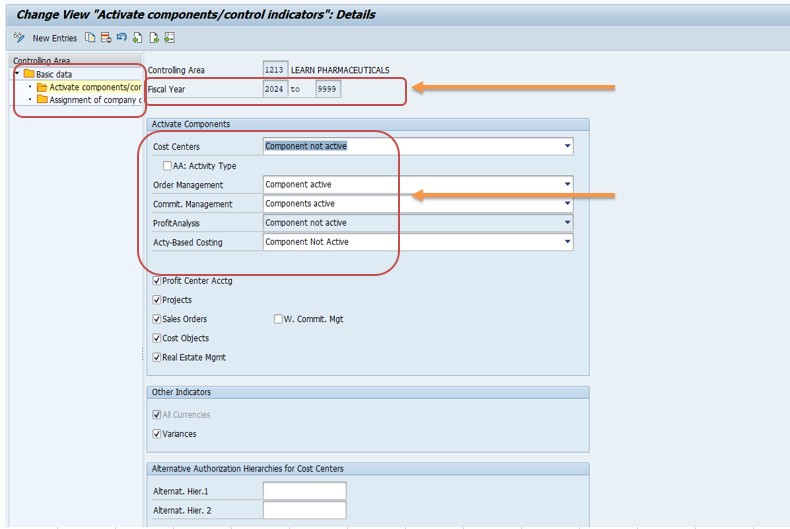This screenshot has width=790, height=529.
Task: Click the Basic data folder icon
Action: coord(29,74)
